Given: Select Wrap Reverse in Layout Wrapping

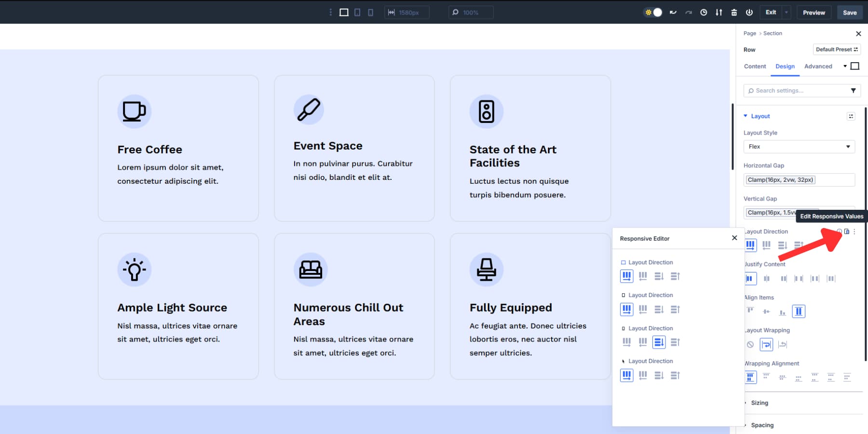Looking at the screenshot, I should [783, 344].
